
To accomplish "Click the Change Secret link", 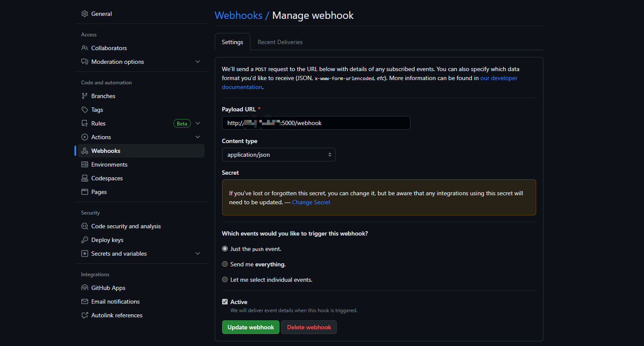I will [x=311, y=202].
